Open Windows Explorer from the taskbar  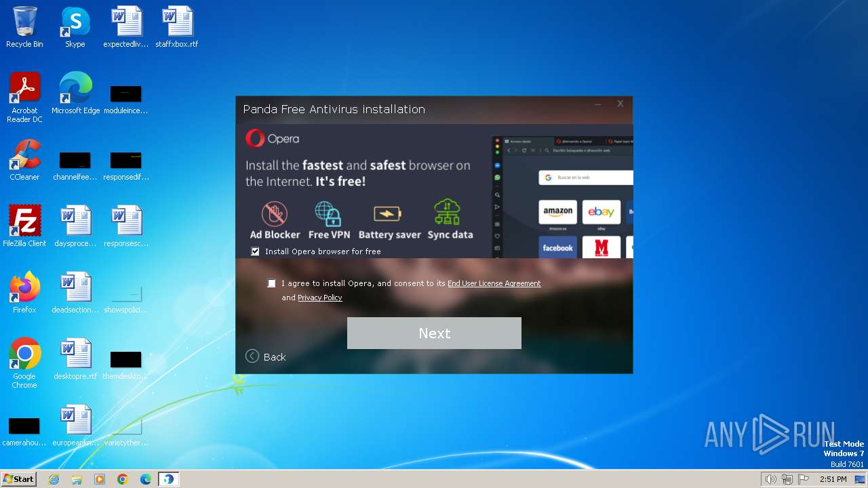click(x=77, y=479)
